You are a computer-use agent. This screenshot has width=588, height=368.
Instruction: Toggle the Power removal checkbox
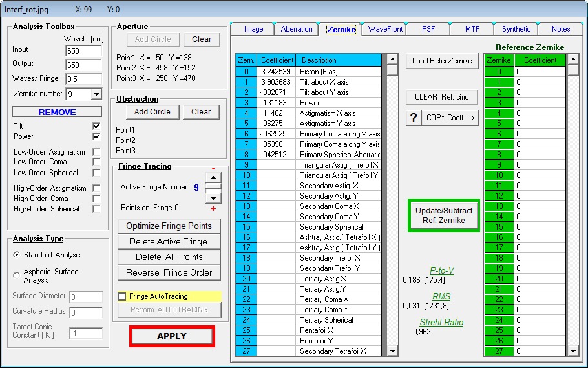(x=96, y=136)
